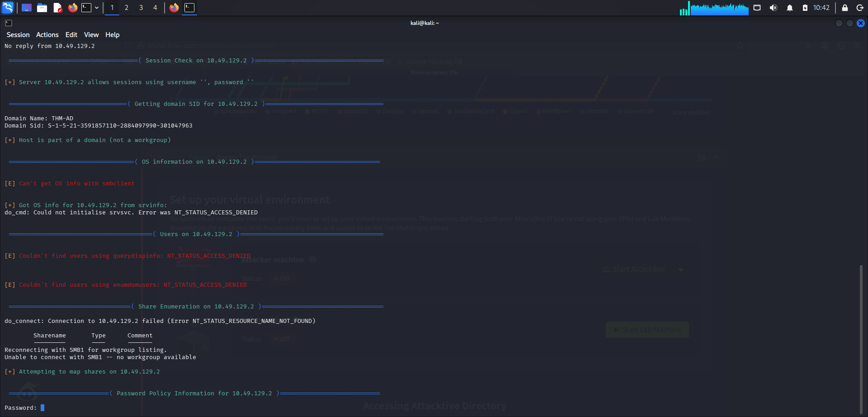The image size is (868, 417).
Task: Click the 'OS information on 10.49.129.2' header
Action: point(194,162)
